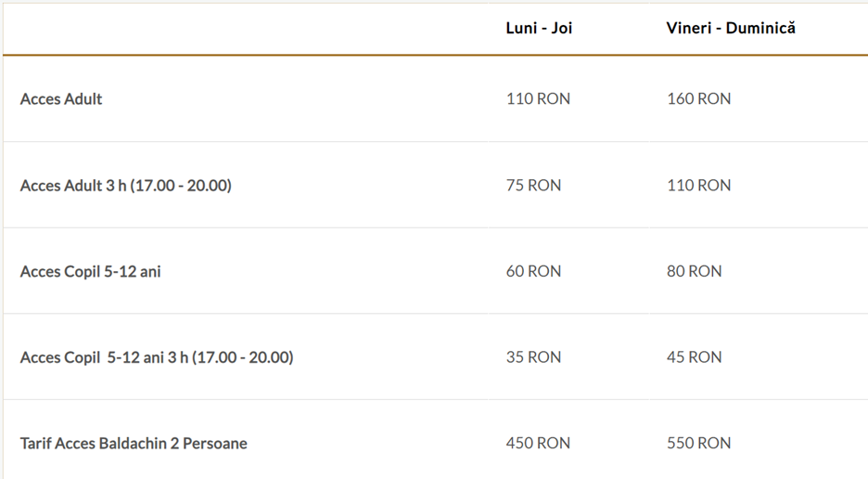Image resolution: width=868 pixels, height=479 pixels.
Task: Click the 450 RON Baldachin weekday price
Action: pos(538,443)
